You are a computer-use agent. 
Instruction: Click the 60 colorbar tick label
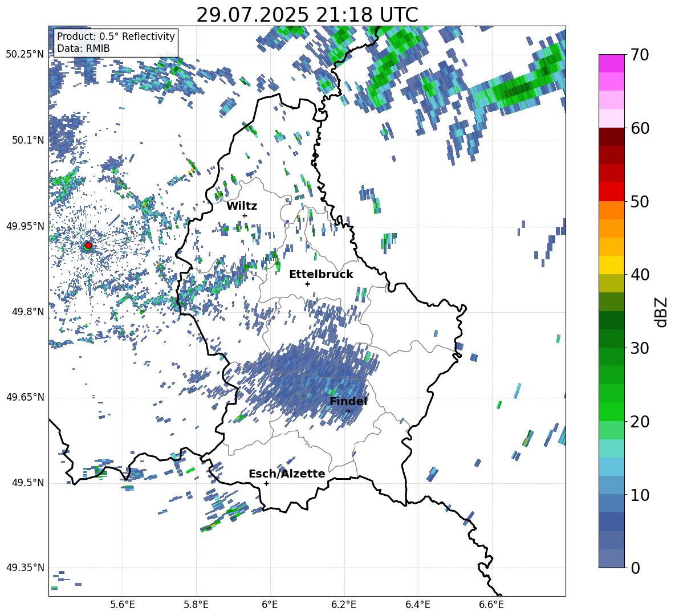tap(640, 128)
